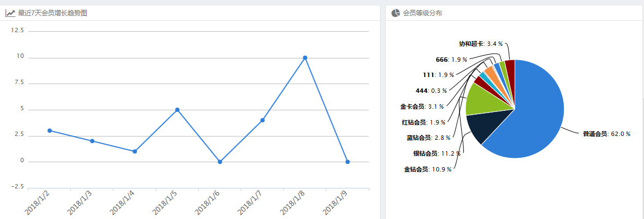Click the 金钻会员 10.9 % label
This screenshot has width=644, height=219.
tap(427, 169)
